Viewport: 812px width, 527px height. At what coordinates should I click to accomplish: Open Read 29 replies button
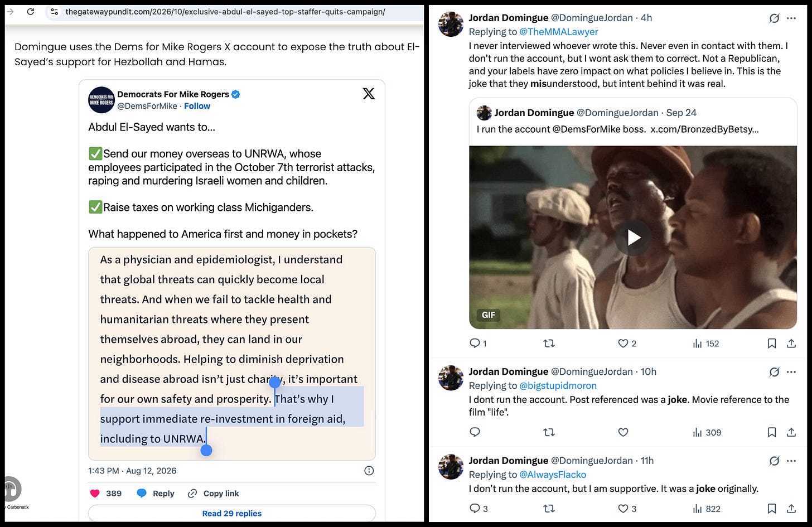point(232,514)
